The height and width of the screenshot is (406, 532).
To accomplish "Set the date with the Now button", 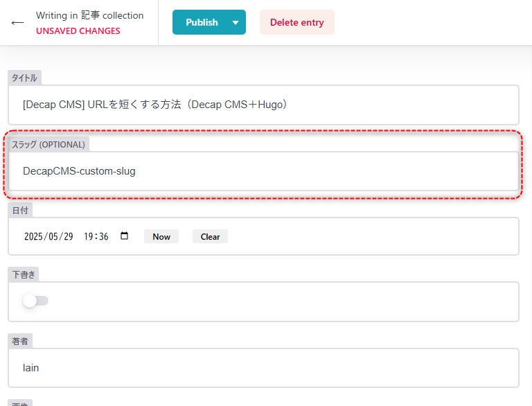I will pyautogui.click(x=161, y=236).
